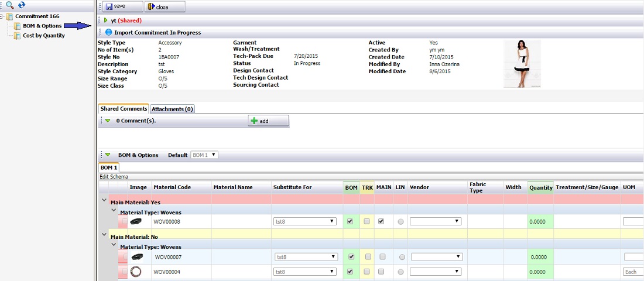Click the search magnifier icon in sidebar

tap(9, 5)
